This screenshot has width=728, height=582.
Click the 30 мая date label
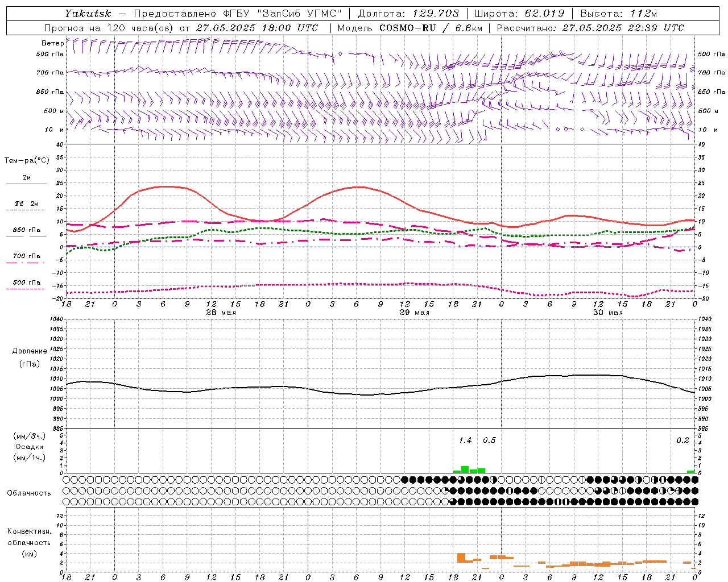click(x=608, y=313)
